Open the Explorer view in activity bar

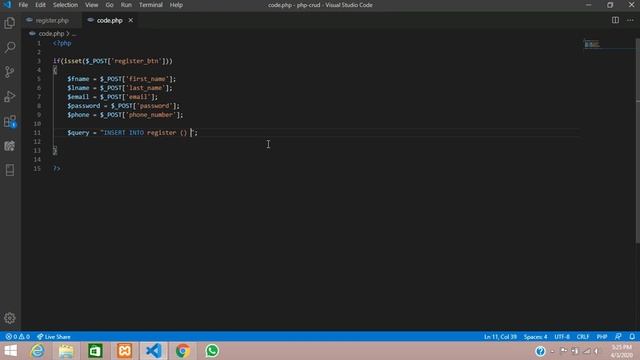(10, 23)
